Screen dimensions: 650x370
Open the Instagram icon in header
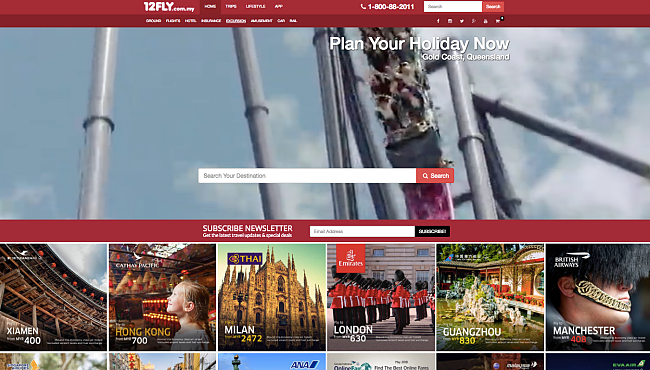[450, 21]
